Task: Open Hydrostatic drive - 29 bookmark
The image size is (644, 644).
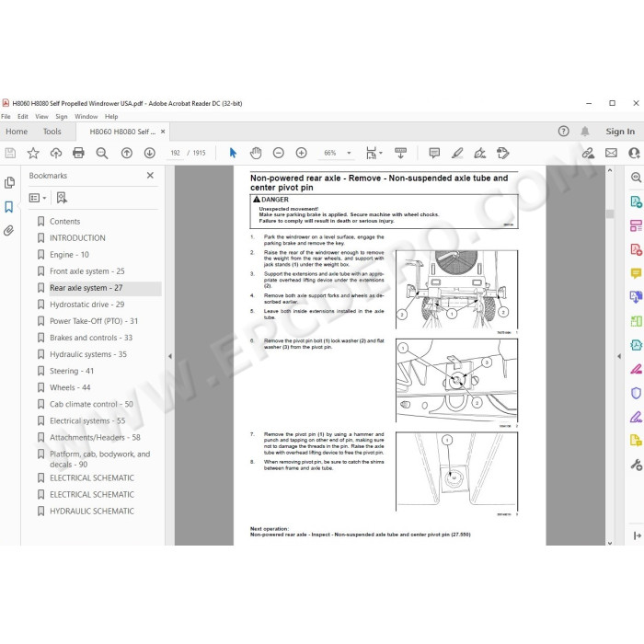Action: point(87,305)
